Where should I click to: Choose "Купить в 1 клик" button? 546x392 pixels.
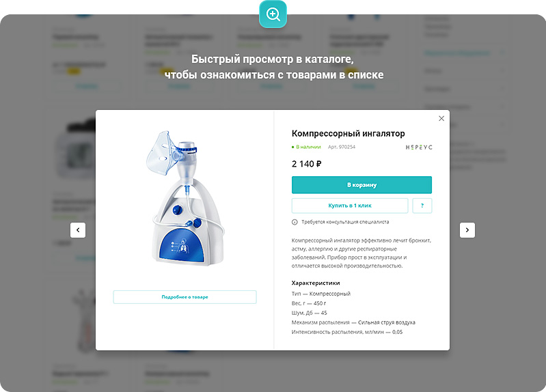coord(350,206)
